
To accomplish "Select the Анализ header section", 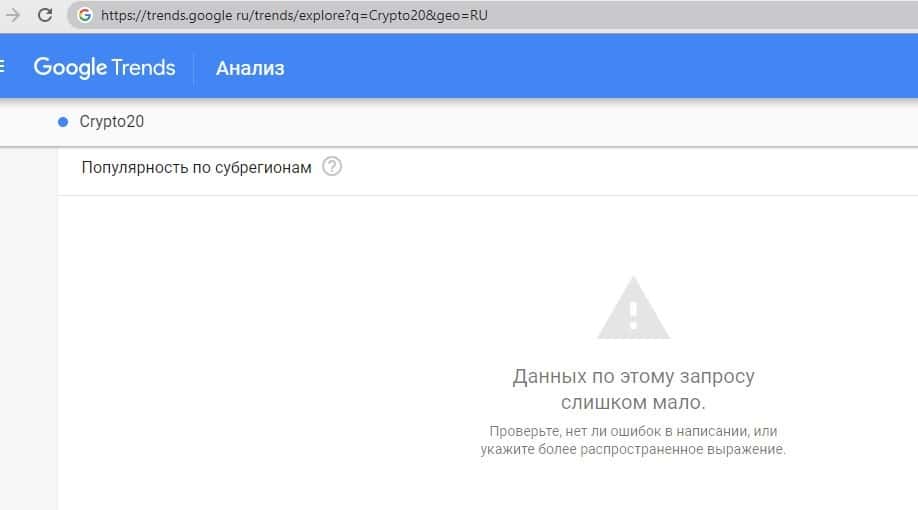I will 250,68.
